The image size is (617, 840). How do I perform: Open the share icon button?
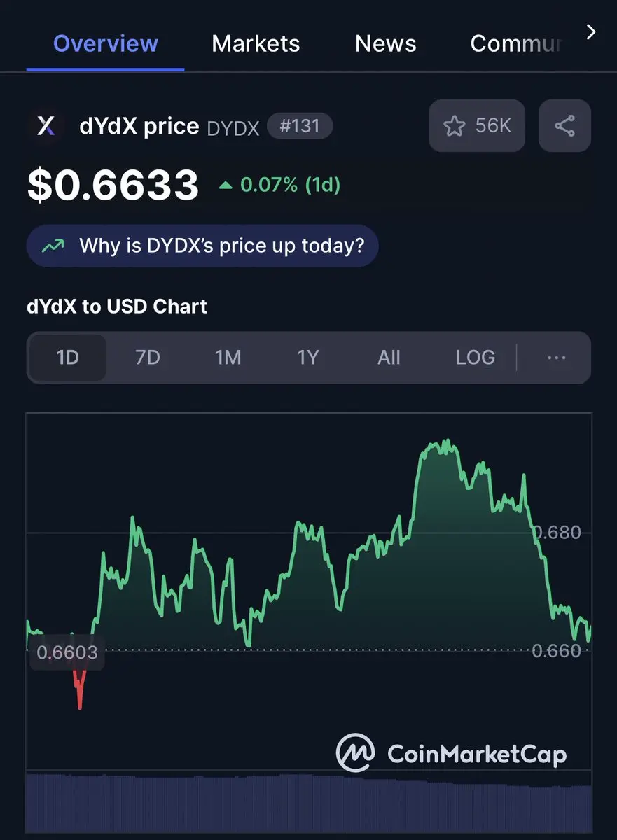coord(564,126)
